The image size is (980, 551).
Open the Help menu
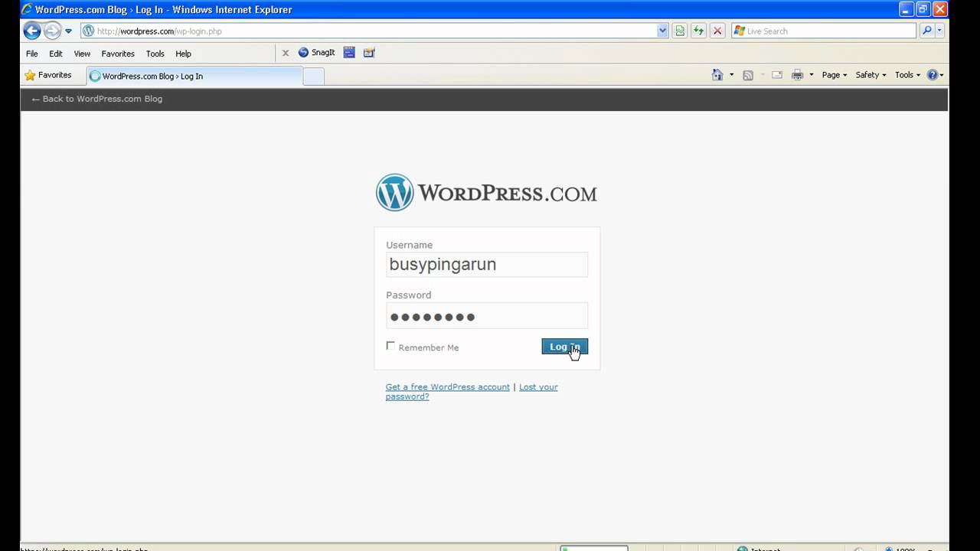point(183,54)
